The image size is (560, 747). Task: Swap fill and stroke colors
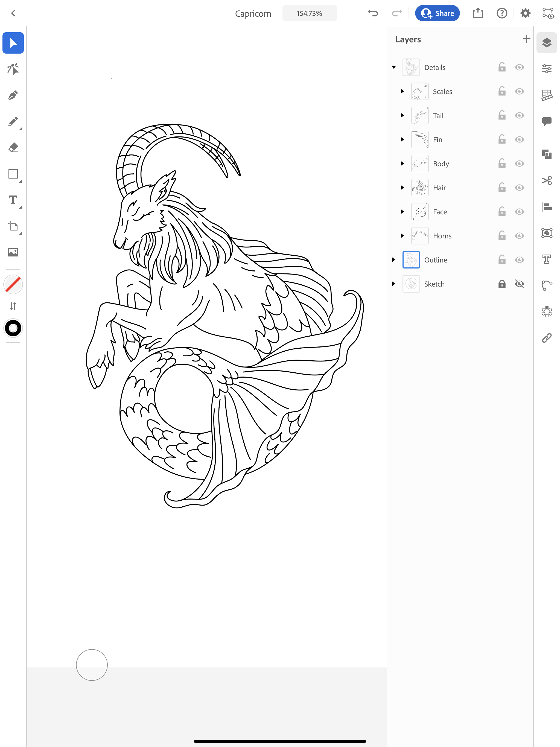click(13, 306)
